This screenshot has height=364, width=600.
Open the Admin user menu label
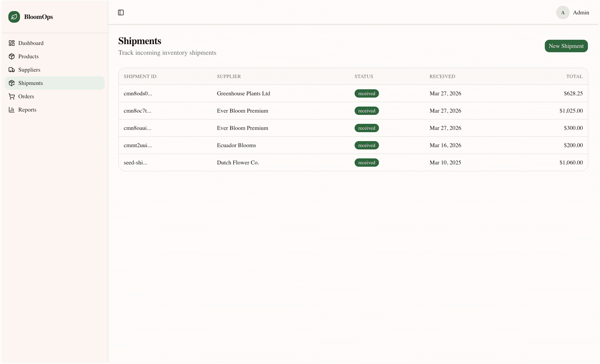(581, 12)
